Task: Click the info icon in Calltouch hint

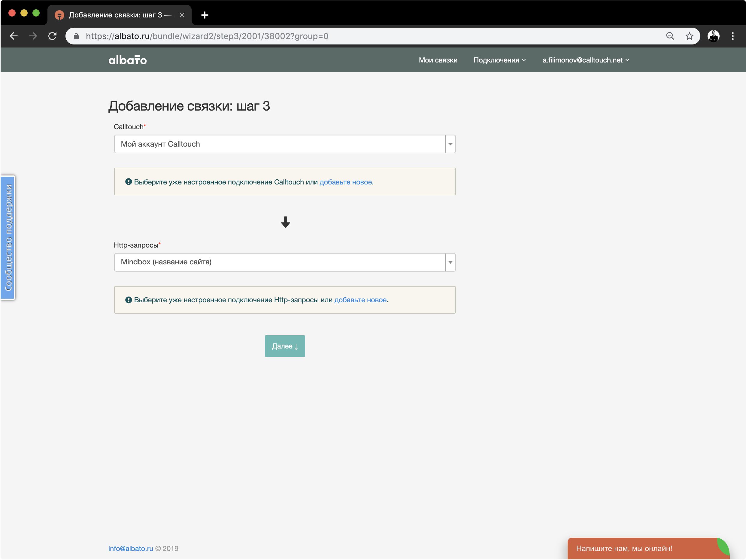Action: [129, 181]
